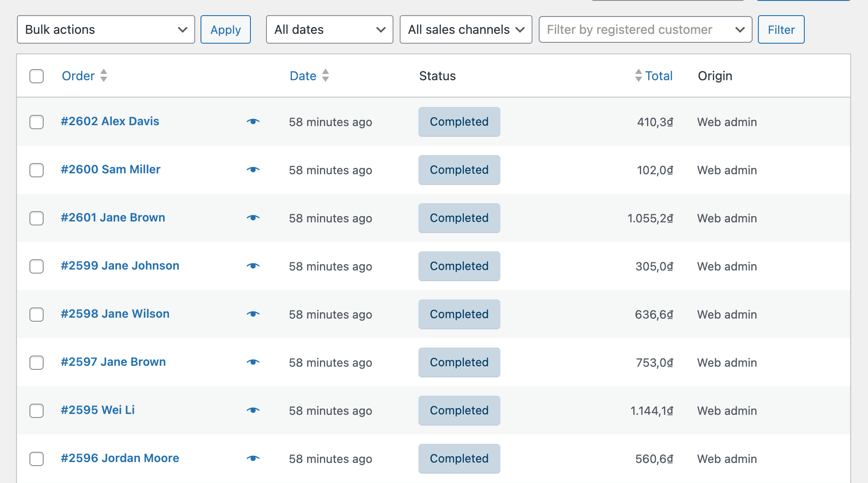Image resolution: width=868 pixels, height=483 pixels.
Task: Preview Wei Li order #2595
Action: (253, 410)
